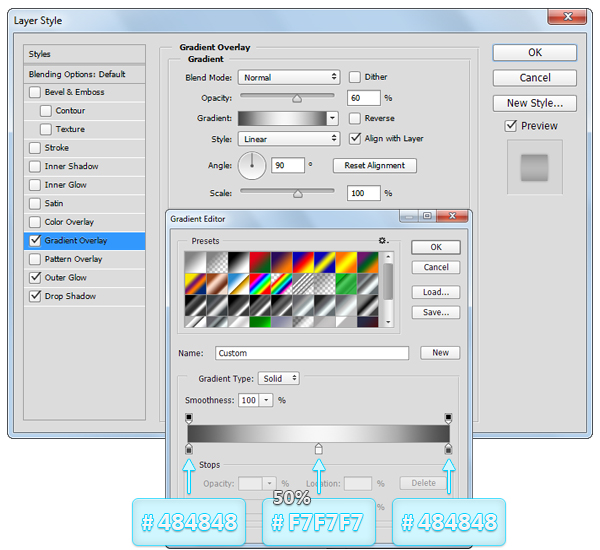
Task: Uncheck the Drop Shadow style checkbox
Action: [36, 296]
